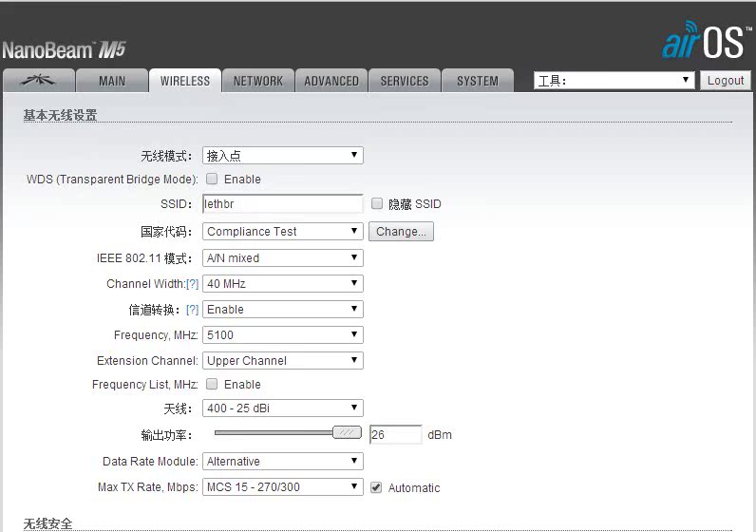
Task: Click the Logout button
Action: coord(726,81)
